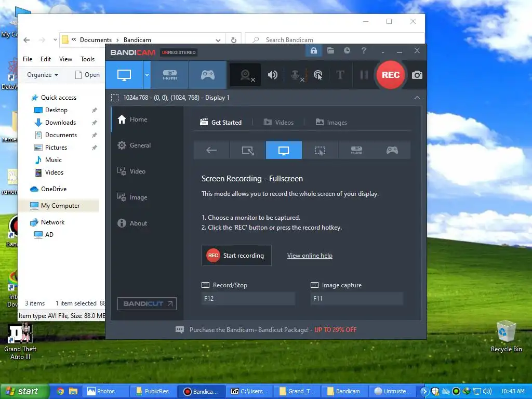Click the capture area rectangle icon
532x399 pixels.
115,98
